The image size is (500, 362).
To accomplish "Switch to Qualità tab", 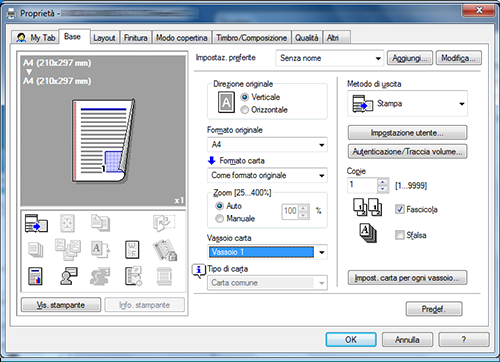I will [x=307, y=38].
